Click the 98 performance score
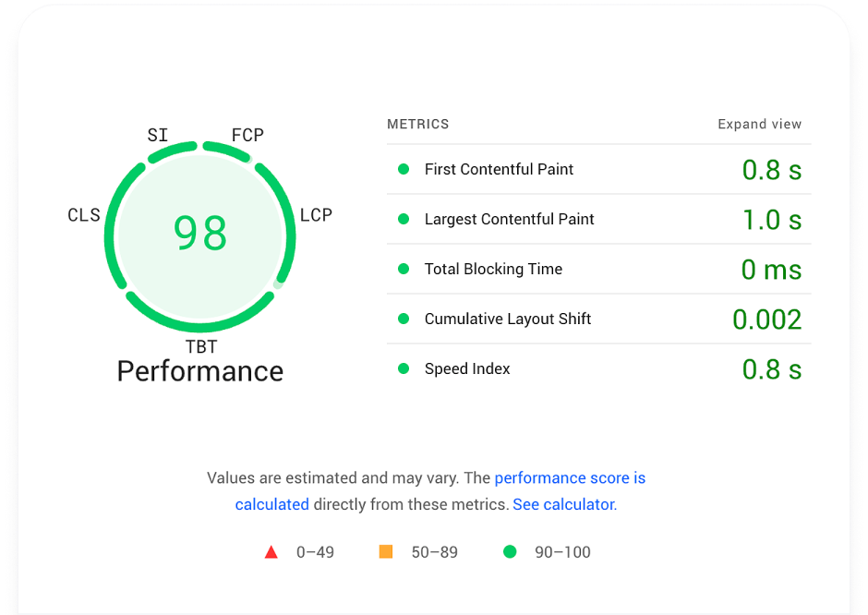This screenshot has width=868, height=615. point(200,234)
